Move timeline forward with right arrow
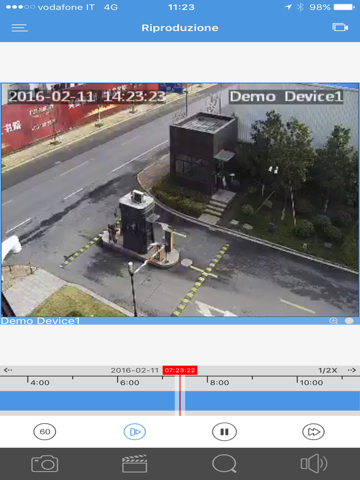 point(352,370)
